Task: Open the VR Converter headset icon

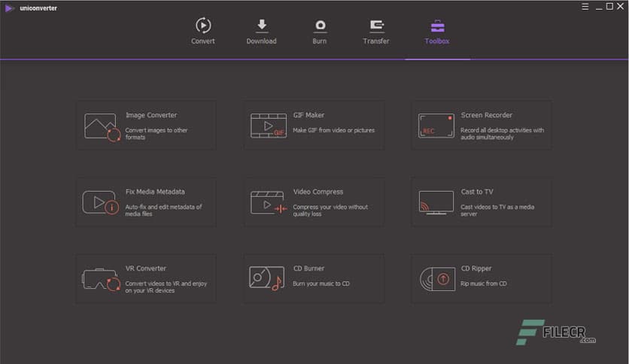Action: click(x=101, y=280)
